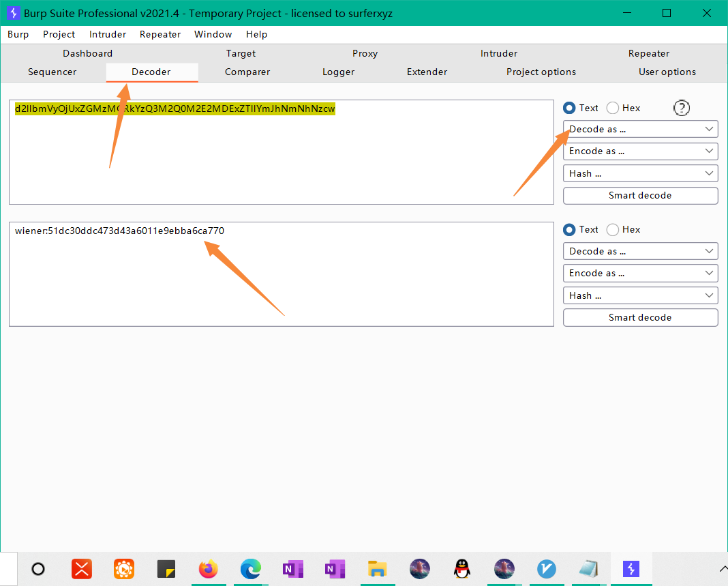Click Smart decode for the wiener output
The height and width of the screenshot is (586, 728).
click(x=640, y=318)
